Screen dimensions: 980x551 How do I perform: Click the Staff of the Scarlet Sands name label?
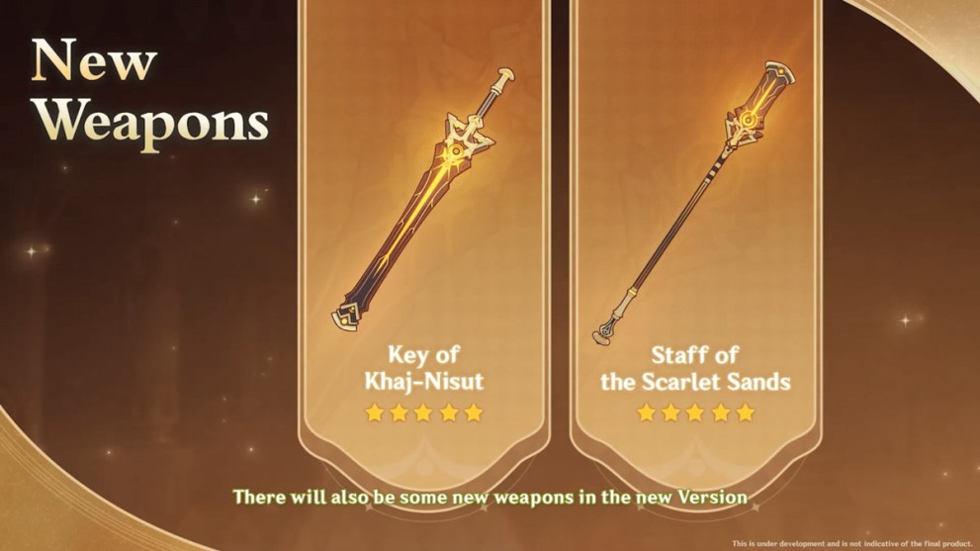pos(695,368)
